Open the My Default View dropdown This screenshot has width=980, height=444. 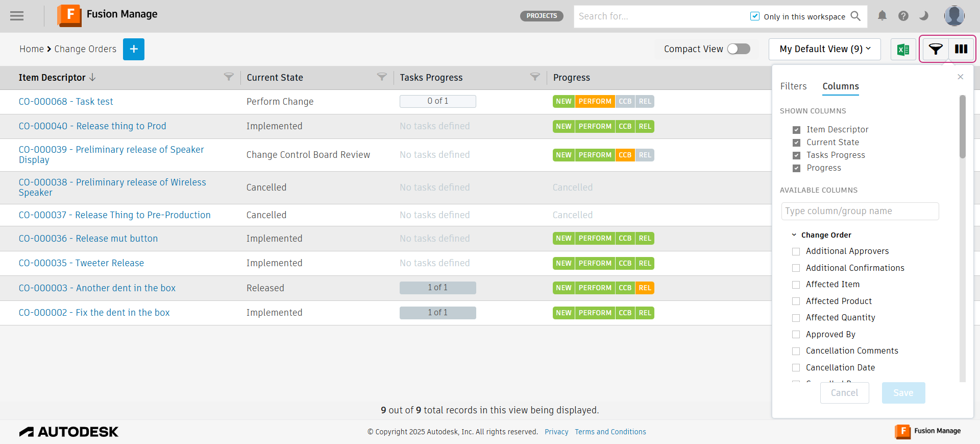[825, 49]
